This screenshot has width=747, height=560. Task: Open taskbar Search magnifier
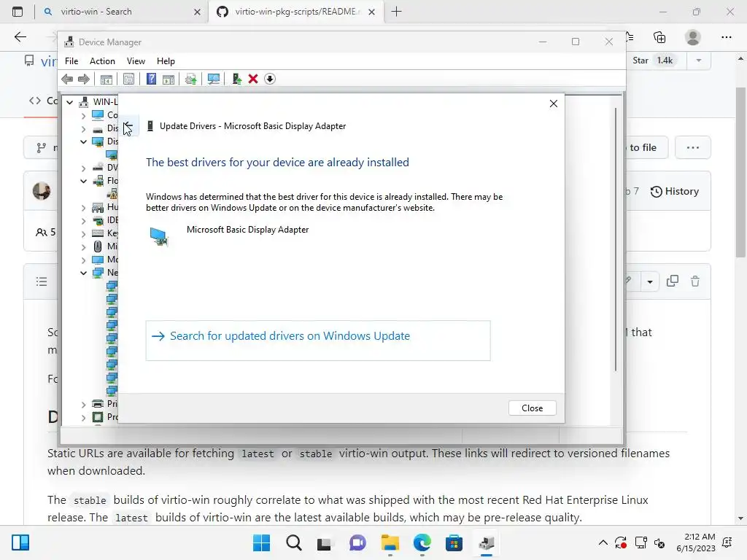[293, 542]
